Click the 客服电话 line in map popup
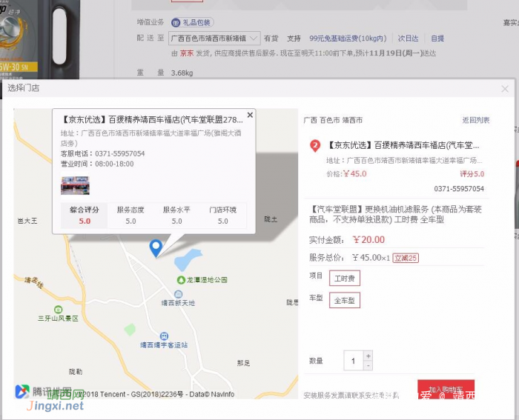 [102, 154]
